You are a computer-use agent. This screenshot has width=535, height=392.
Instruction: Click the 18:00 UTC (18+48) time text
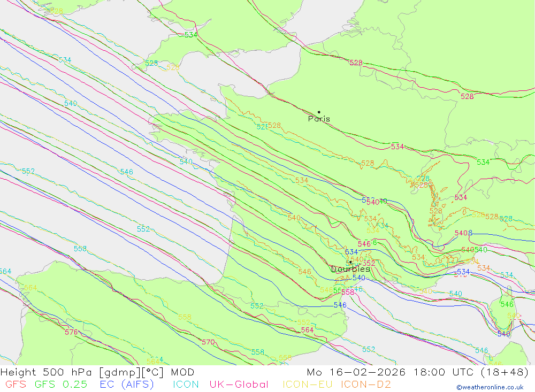pos(471,372)
